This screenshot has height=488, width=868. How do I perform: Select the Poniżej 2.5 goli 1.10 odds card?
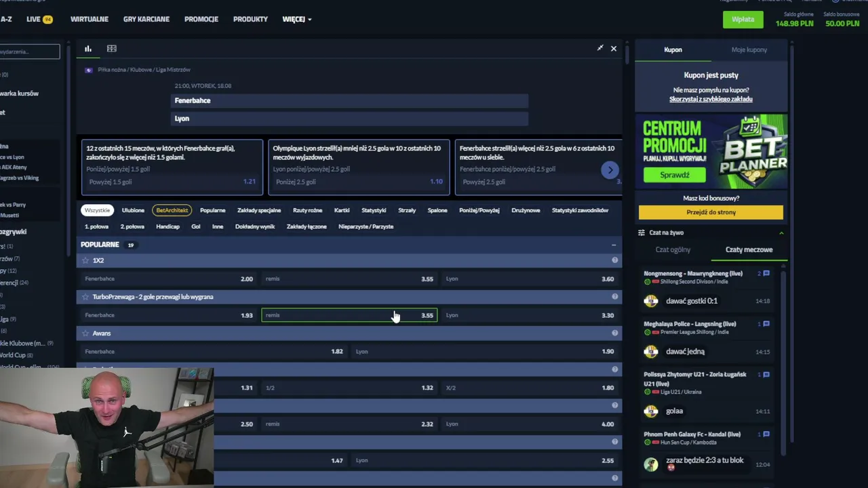tap(359, 167)
